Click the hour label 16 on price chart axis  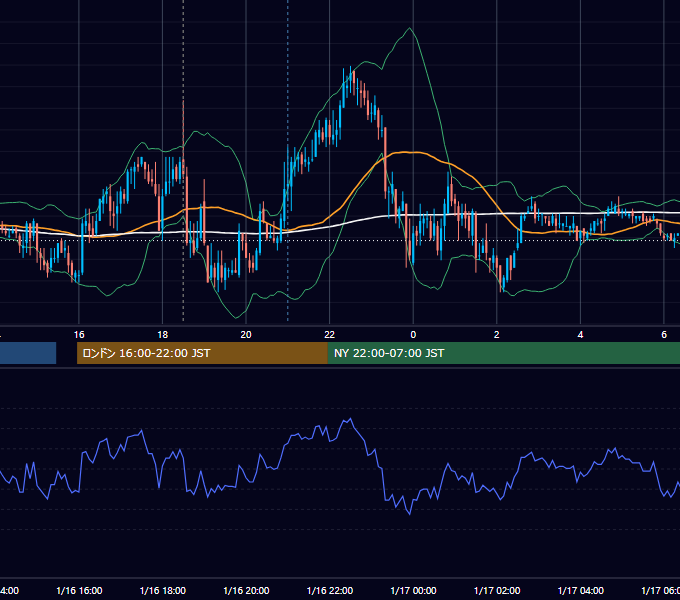click(79, 335)
